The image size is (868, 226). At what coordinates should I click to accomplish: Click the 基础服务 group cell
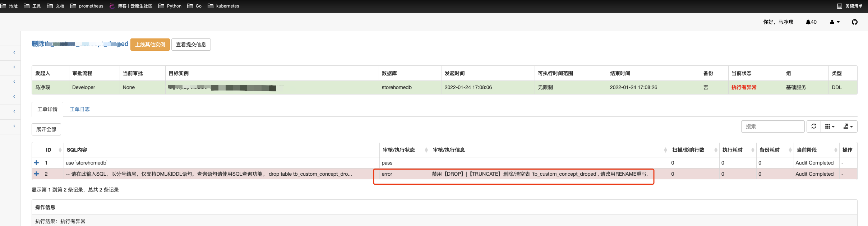pos(806,87)
